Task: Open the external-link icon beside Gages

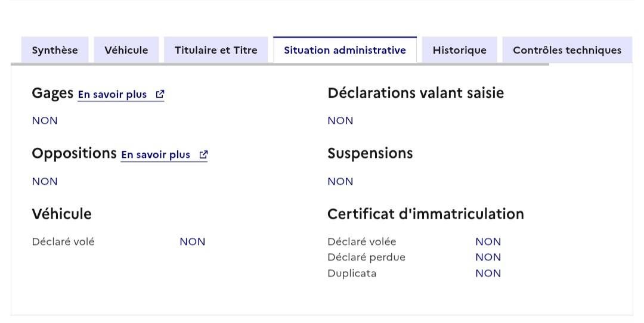Action: (x=160, y=94)
